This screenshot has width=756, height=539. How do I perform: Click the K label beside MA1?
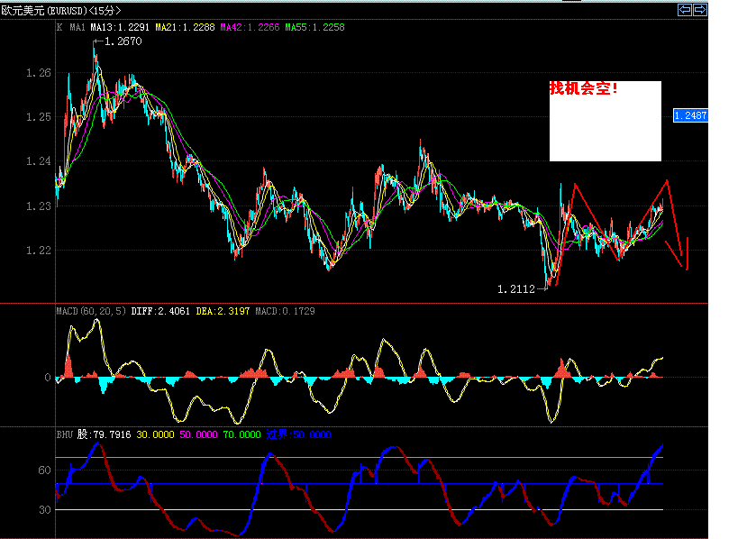(x=59, y=27)
